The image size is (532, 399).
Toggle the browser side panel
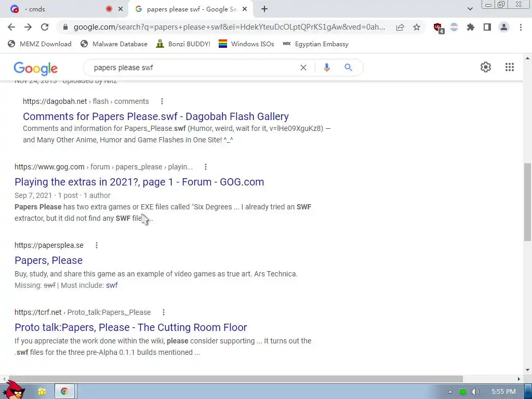click(x=487, y=27)
